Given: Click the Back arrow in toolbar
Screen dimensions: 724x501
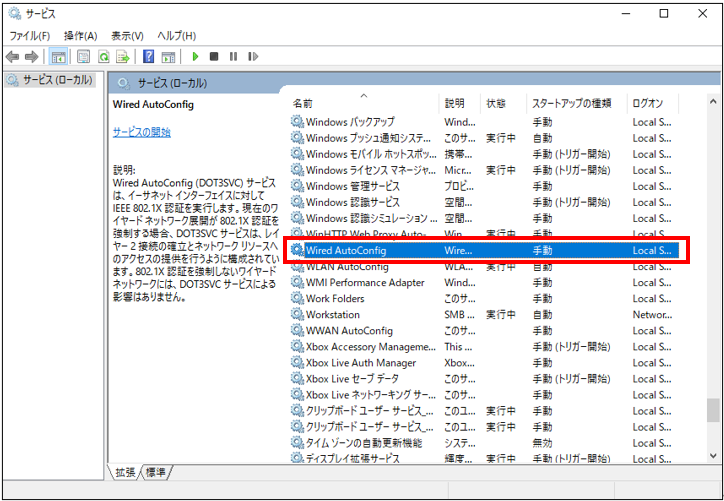Looking at the screenshot, I should pos(14,57).
